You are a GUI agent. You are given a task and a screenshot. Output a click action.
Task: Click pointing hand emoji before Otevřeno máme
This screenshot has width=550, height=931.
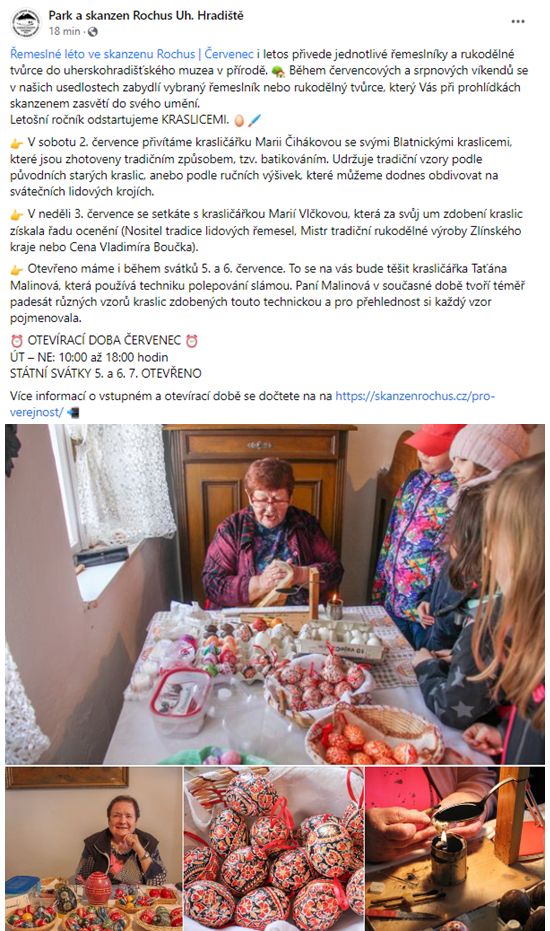[x=17, y=270]
